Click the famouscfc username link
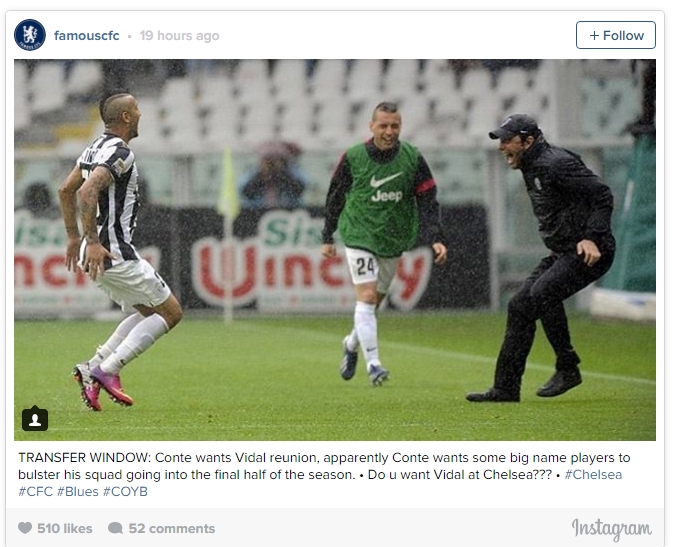This screenshot has width=673, height=547. click(86, 36)
